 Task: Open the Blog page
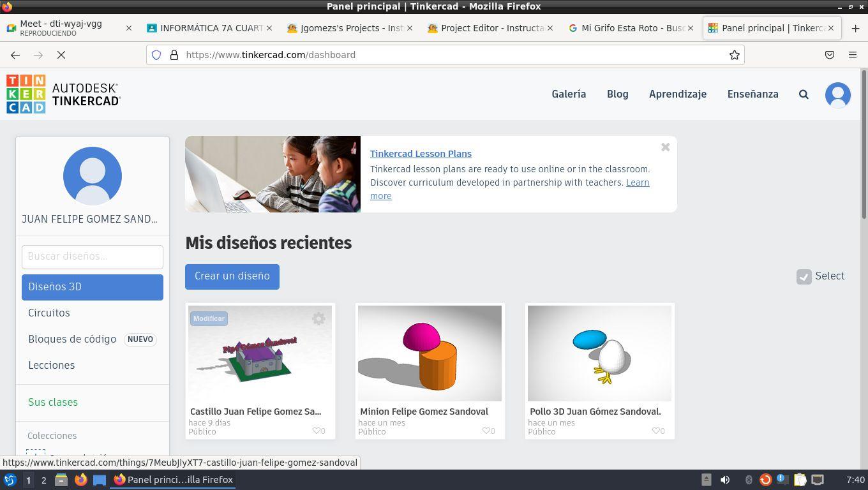[617, 94]
